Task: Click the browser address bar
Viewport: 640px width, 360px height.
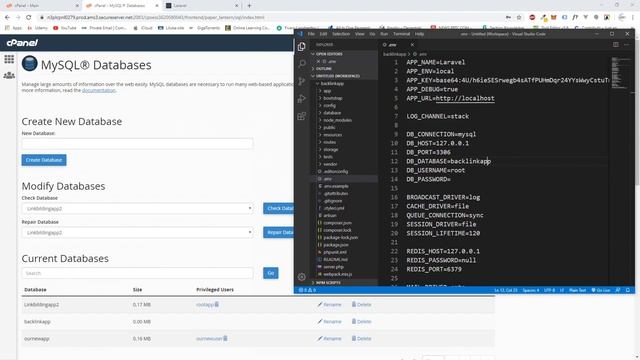Action: point(269,18)
